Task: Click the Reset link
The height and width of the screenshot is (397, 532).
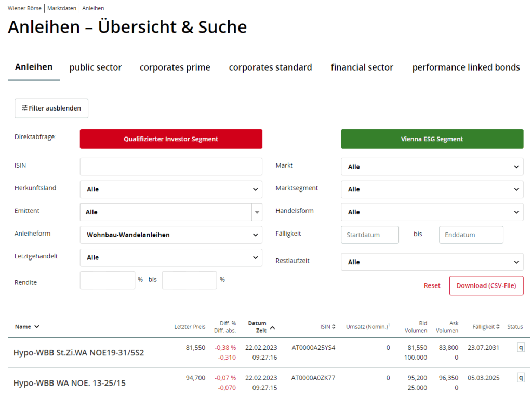Action: point(432,285)
